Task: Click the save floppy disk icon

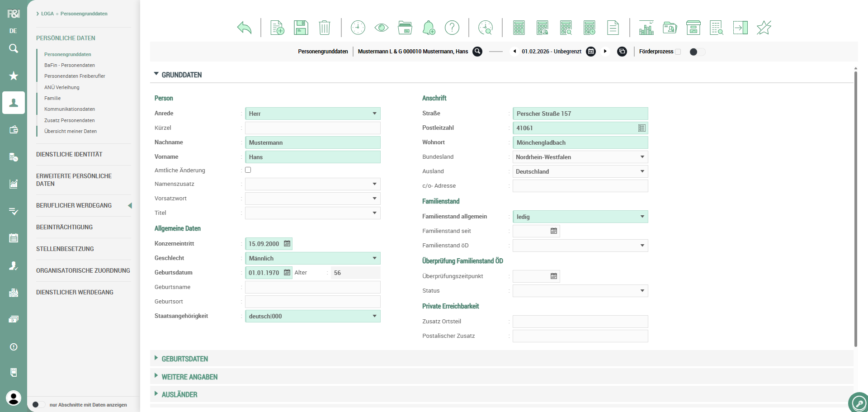Action: pyautogui.click(x=301, y=28)
